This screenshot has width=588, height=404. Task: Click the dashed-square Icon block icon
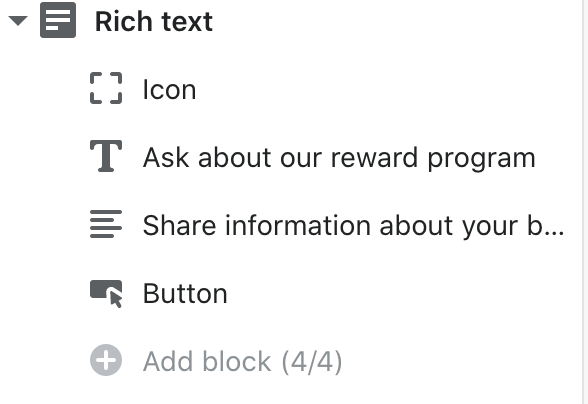pyautogui.click(x=106, y=88)
